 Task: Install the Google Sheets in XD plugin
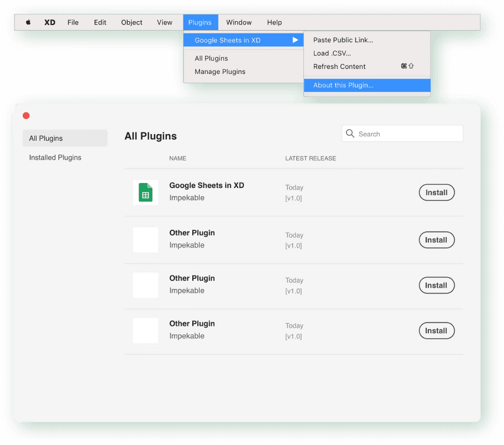(437, 192)
